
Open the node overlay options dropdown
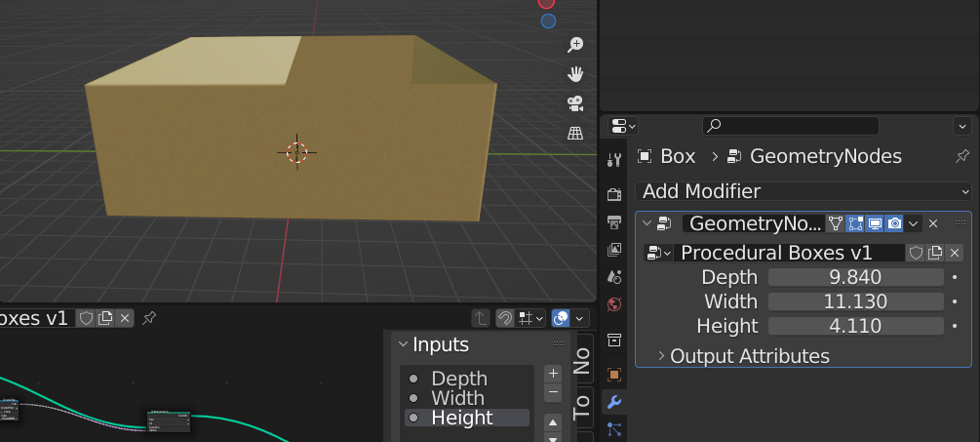coord(580,319)
